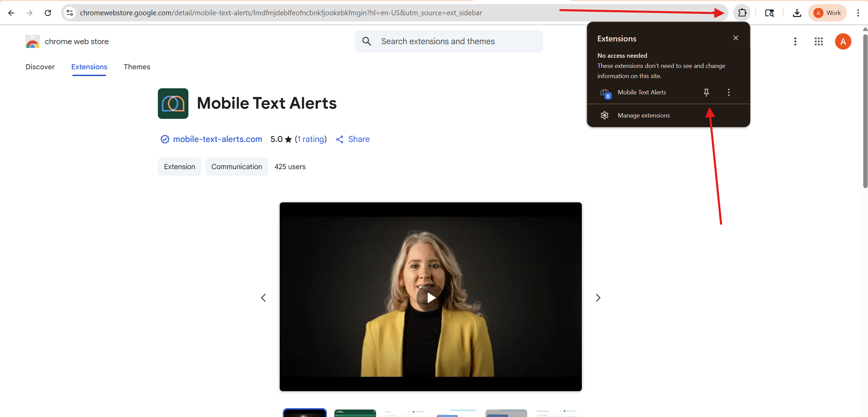
Task: Click the address bar URL
Action: (x=281, y=13)
